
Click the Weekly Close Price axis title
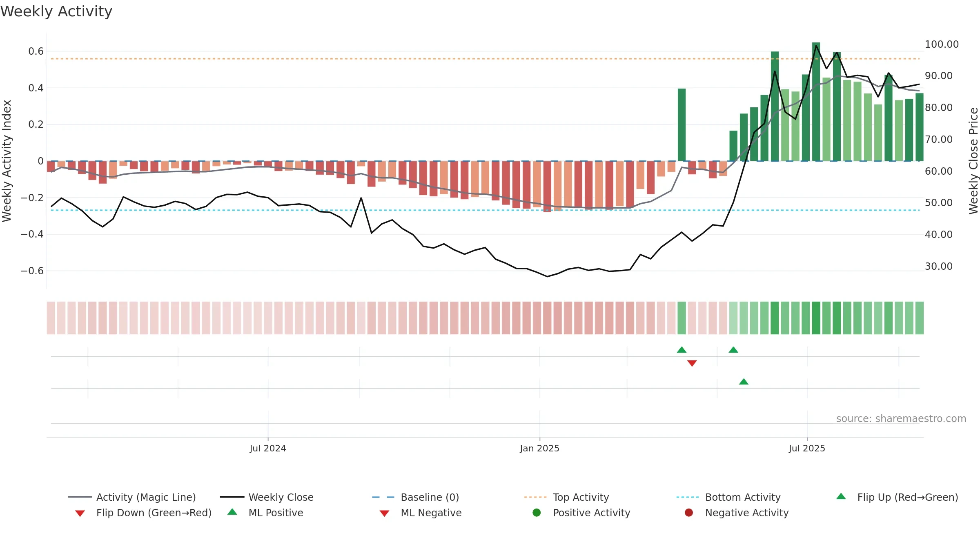click(973, 161)
